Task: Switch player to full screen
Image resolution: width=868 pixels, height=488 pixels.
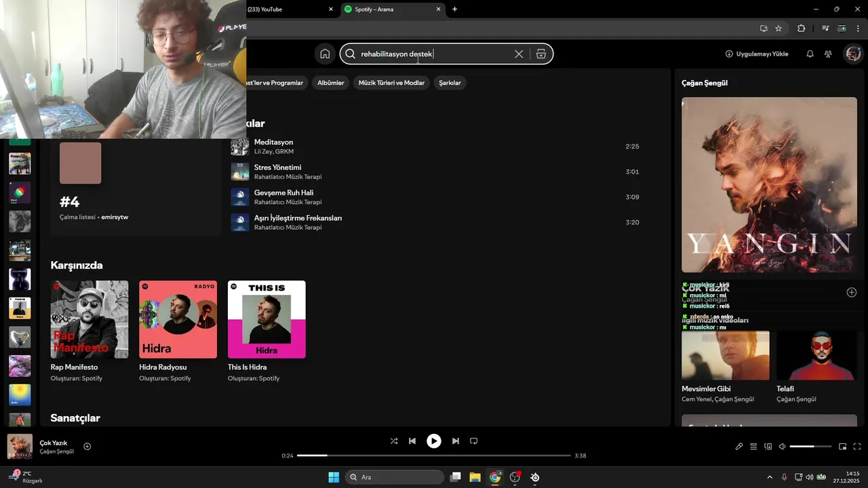Action: click(x=857, y=447)
